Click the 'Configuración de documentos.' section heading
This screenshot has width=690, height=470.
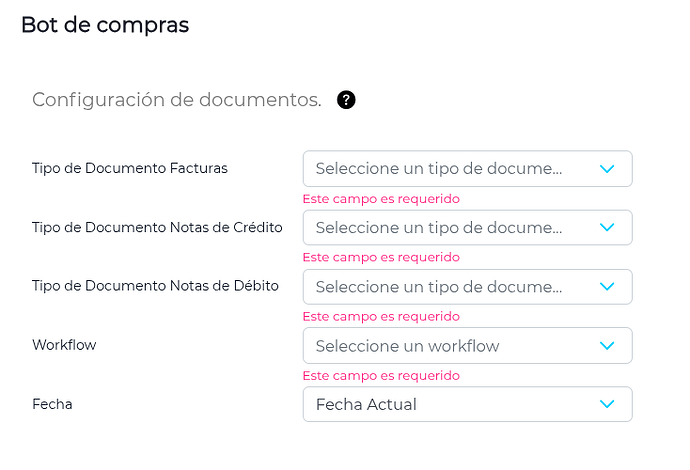[x=177, y=100]
